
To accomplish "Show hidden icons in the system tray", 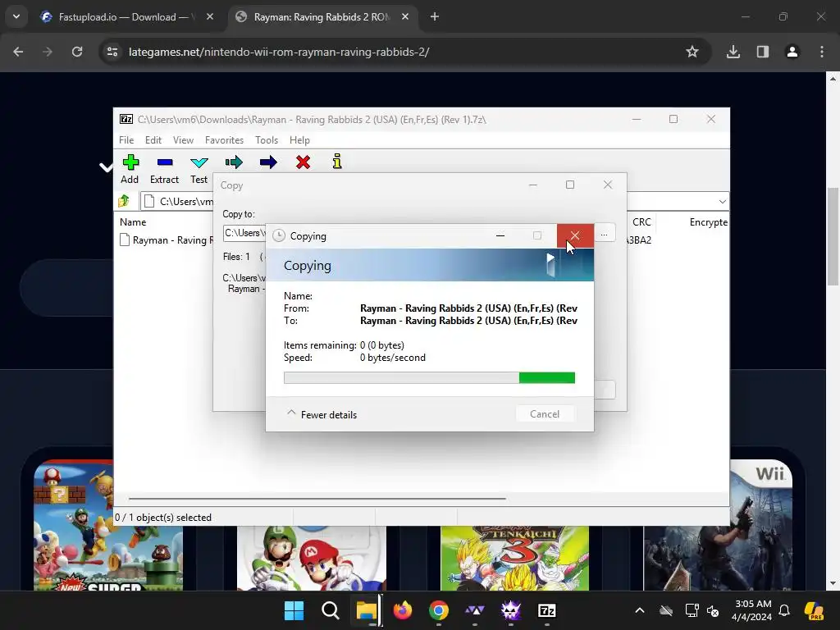I will 640,610.
